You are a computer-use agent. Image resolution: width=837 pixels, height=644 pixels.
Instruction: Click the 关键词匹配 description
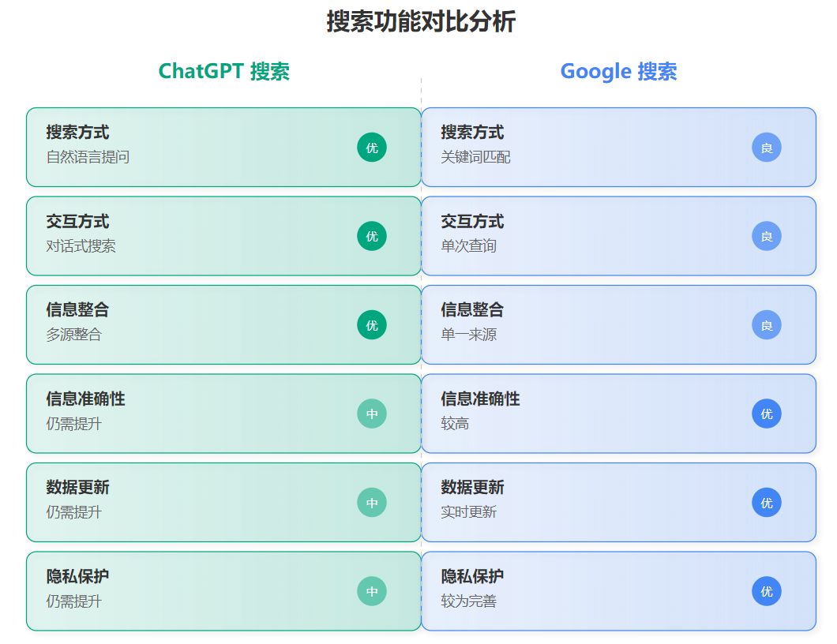pyautogui.click(x=475, y=157)
